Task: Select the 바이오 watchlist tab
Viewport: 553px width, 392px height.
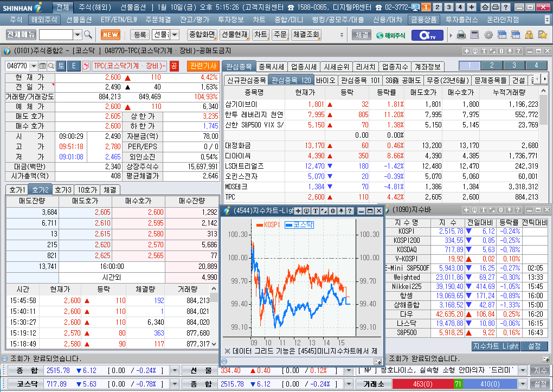Action: (325, 80)
